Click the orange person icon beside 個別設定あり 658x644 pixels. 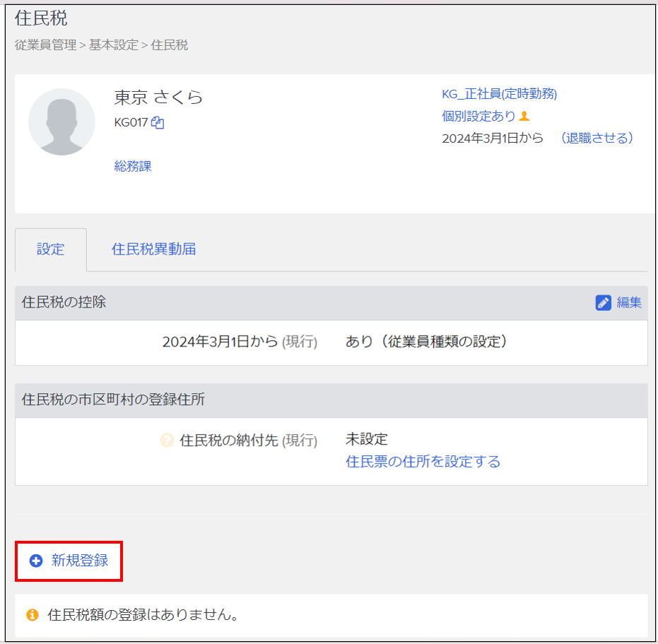[x=524, y=116]
